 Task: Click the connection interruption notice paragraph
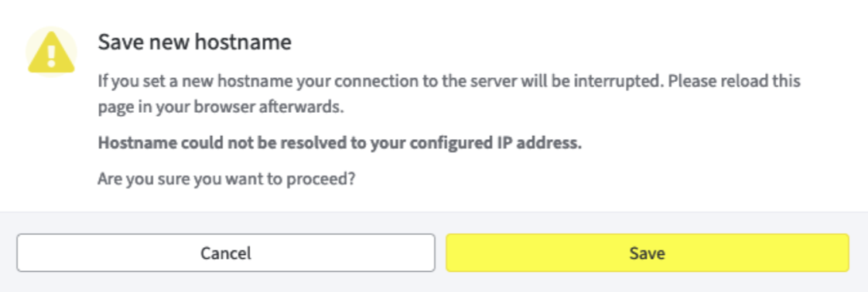point(449,94)
